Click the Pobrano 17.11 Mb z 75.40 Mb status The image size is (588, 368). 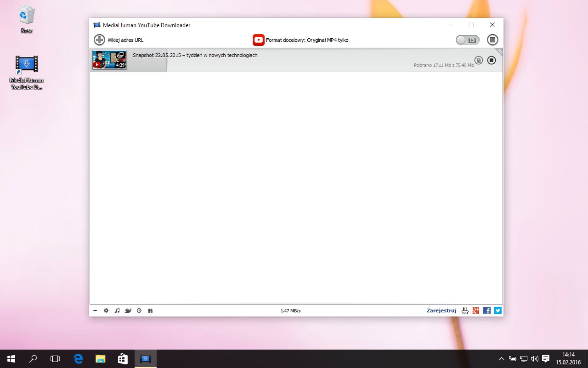click(444, 65)
